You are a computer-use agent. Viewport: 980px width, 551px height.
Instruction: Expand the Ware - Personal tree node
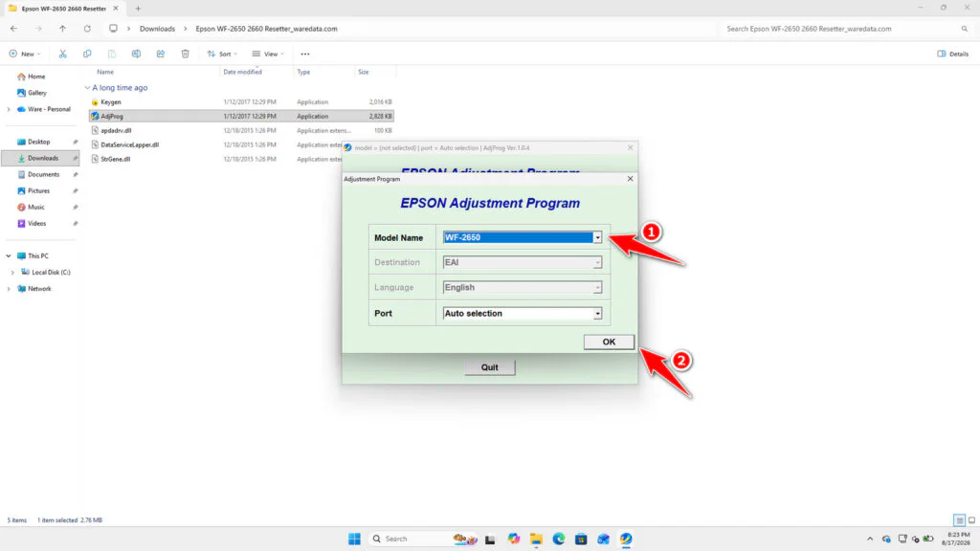coord(9,109)
